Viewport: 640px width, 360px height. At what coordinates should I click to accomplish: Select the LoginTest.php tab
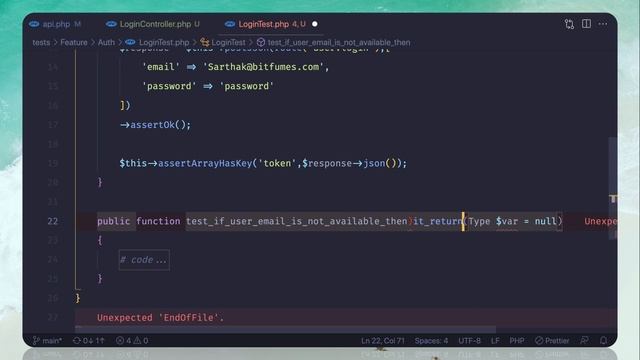(x=271, y=24)
